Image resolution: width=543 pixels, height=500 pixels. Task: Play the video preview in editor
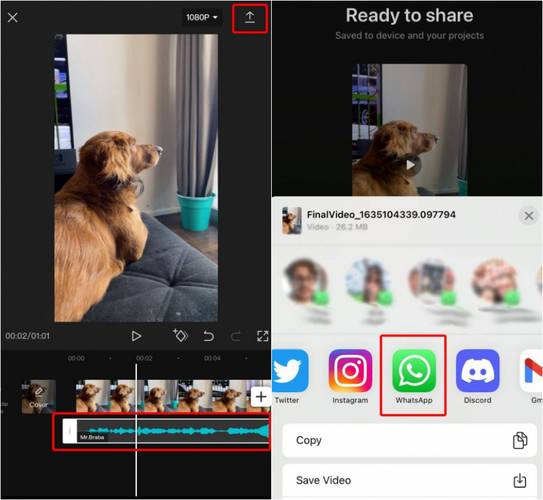[x=136, y=336]
